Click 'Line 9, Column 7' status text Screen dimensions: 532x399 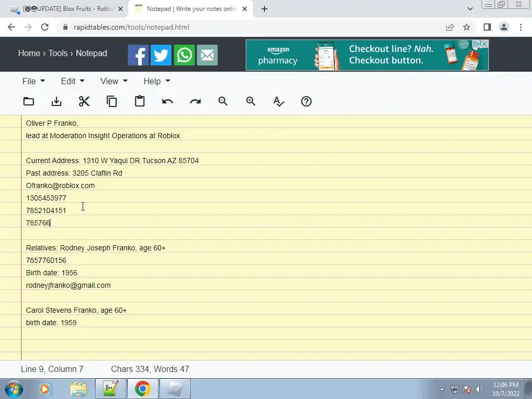[x=52, y=369]
